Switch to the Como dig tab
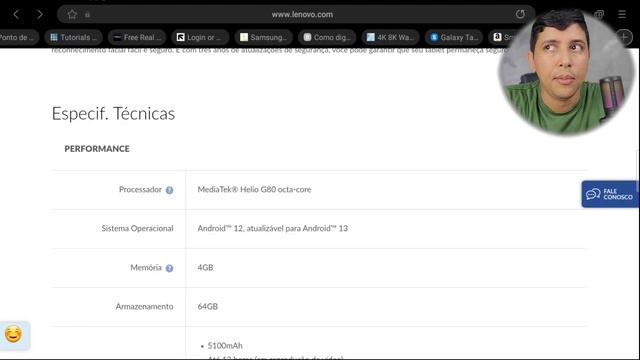Screen dimensions: 640x360 327,37
